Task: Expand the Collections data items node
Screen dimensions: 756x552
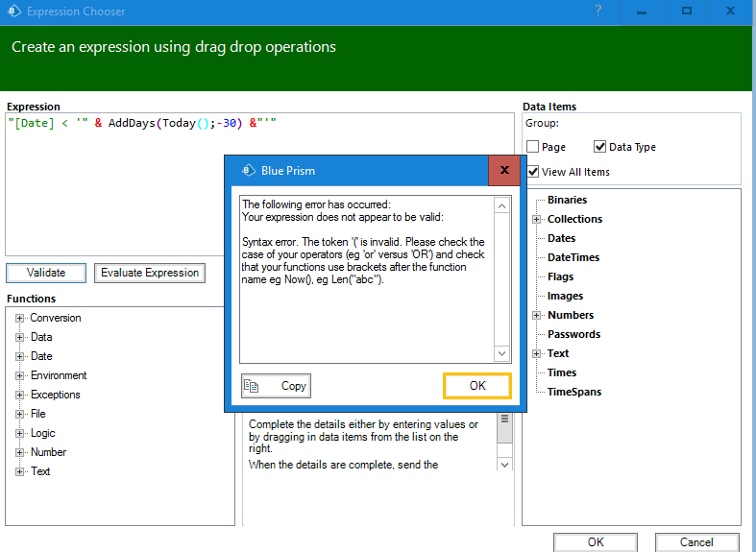Action: pos(536,219)
